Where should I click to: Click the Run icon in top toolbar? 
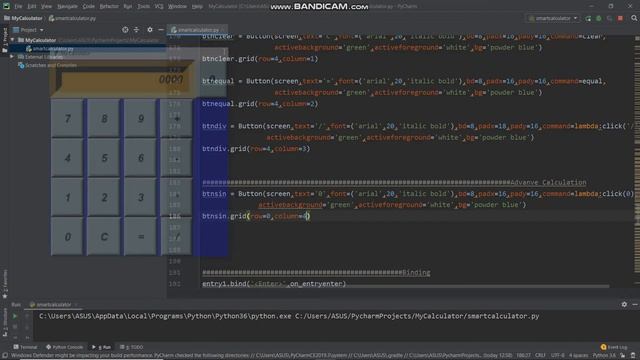pyautogui.click(x=588, y=18)
